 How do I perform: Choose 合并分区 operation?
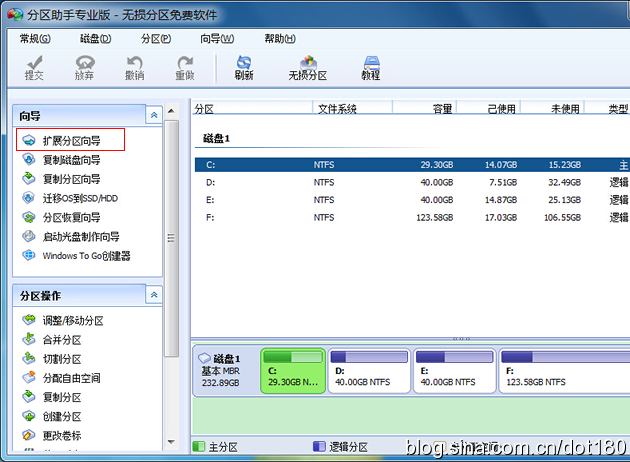pos(62,340)
